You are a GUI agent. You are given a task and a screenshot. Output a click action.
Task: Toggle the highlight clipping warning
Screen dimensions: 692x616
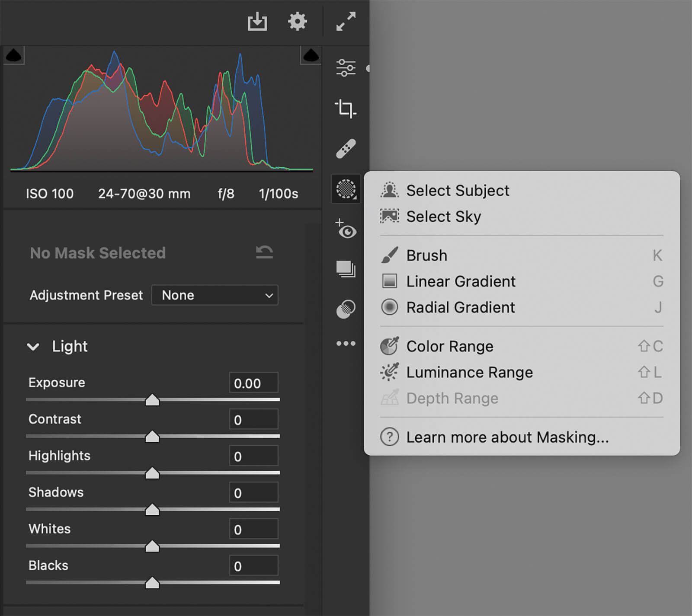pyautogui.click(x=311, y=55)
